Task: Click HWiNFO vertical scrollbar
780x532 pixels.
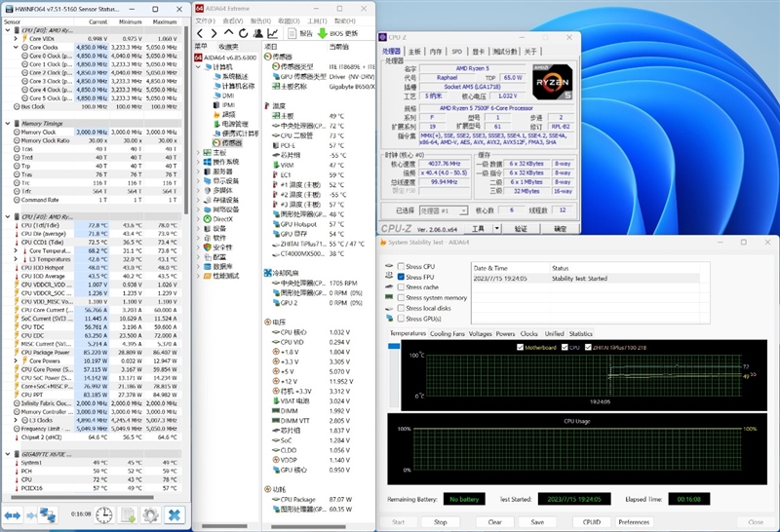Action: 186,119
